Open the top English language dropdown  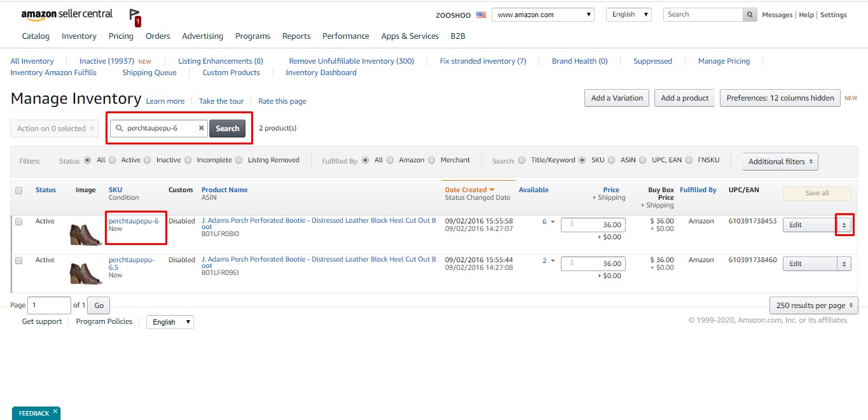click(x=629, y=14)
